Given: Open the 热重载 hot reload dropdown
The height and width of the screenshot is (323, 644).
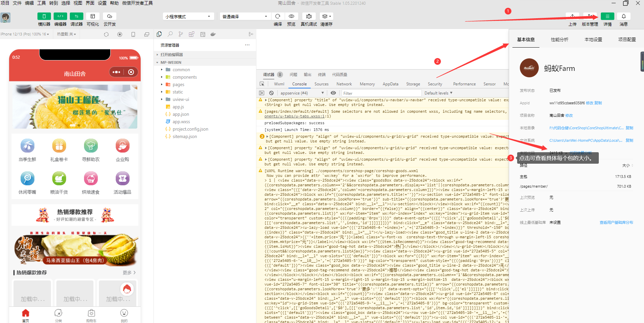Looking at the screenshot, I should click(x=66, y=34).
